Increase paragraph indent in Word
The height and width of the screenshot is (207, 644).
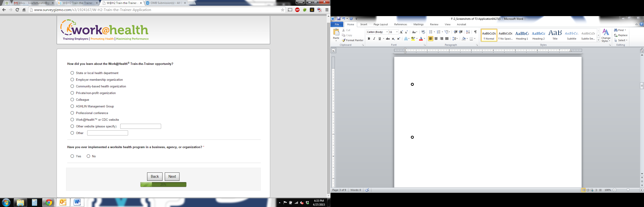pyautogui.click(x=461, y=32)
